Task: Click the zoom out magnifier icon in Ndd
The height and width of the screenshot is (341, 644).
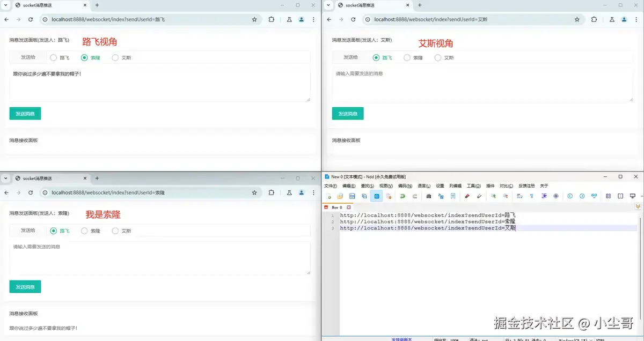Action: [505, 196]
